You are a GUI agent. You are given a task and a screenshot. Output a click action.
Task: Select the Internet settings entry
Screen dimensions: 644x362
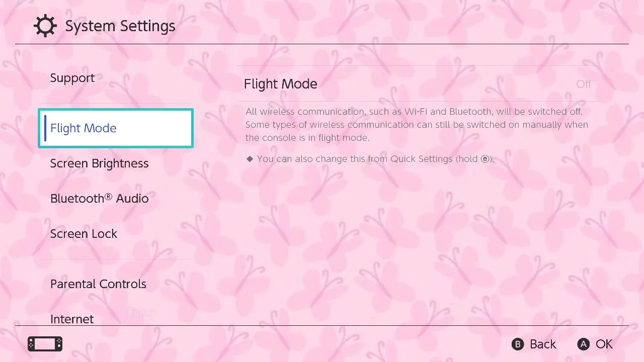point(72,319)
